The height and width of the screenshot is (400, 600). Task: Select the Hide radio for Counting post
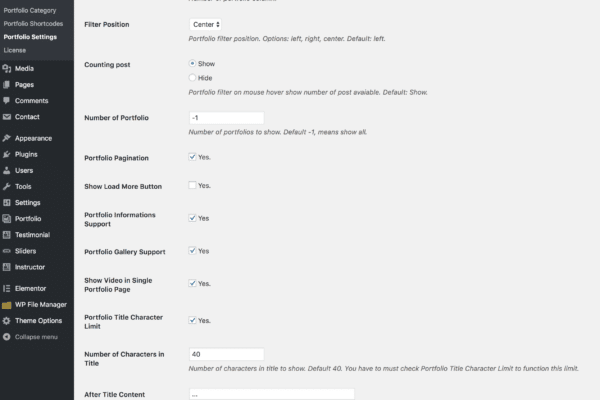tap(192, 78)
